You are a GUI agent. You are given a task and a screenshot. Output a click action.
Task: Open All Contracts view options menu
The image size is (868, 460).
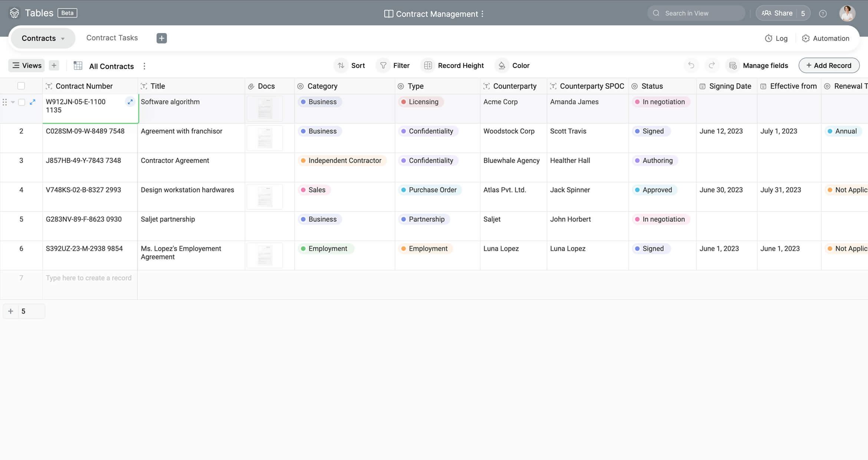tap(144, 66)
